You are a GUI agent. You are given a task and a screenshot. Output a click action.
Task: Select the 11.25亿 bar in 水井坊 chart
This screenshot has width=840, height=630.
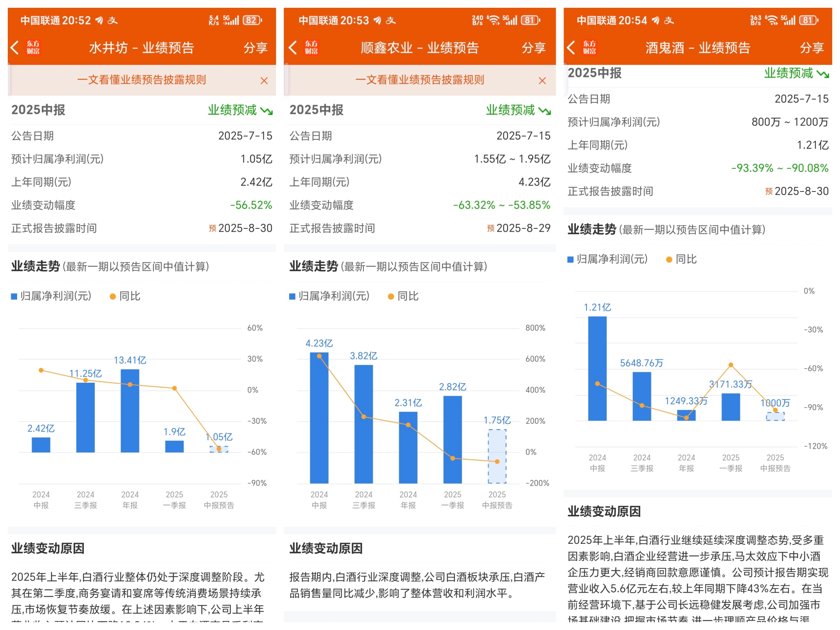point(85,417)
